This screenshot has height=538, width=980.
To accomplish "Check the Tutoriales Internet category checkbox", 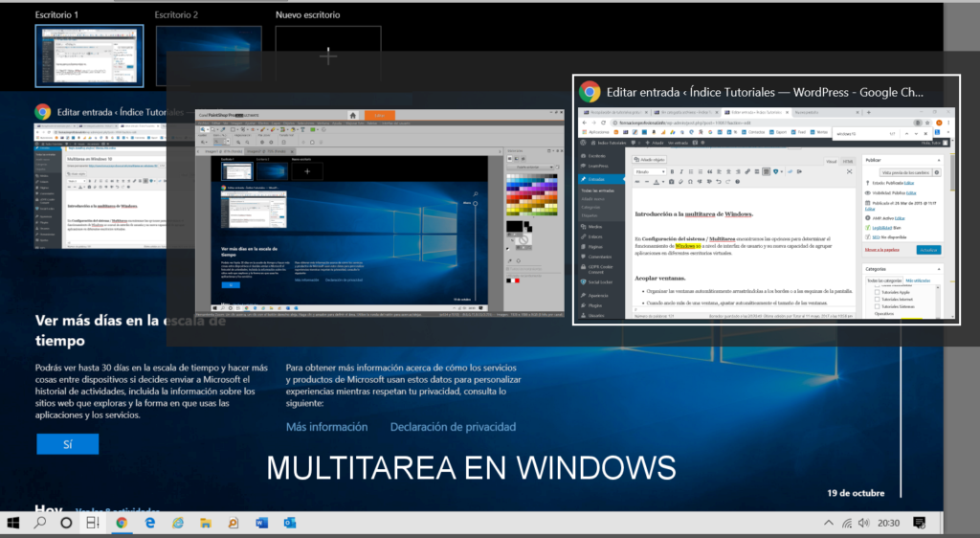I will 878,300.
